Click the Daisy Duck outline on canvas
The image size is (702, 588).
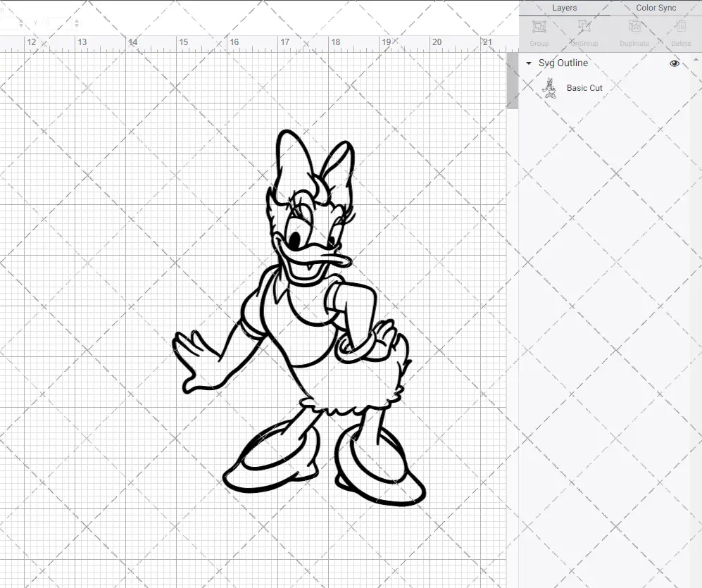[299, 318]
